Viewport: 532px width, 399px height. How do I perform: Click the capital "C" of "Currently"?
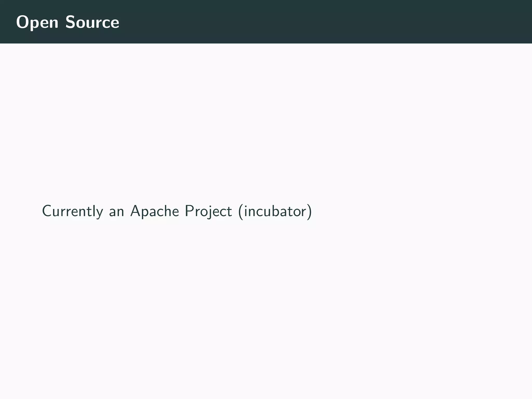(x=47, y=211)
